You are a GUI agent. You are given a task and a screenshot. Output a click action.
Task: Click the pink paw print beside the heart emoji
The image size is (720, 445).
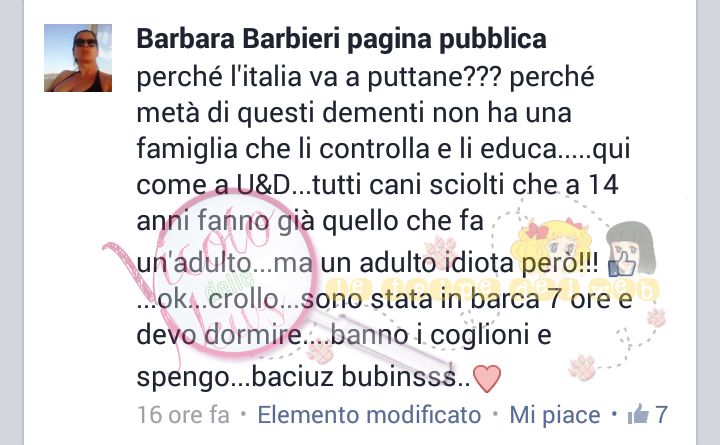[582, 367]
